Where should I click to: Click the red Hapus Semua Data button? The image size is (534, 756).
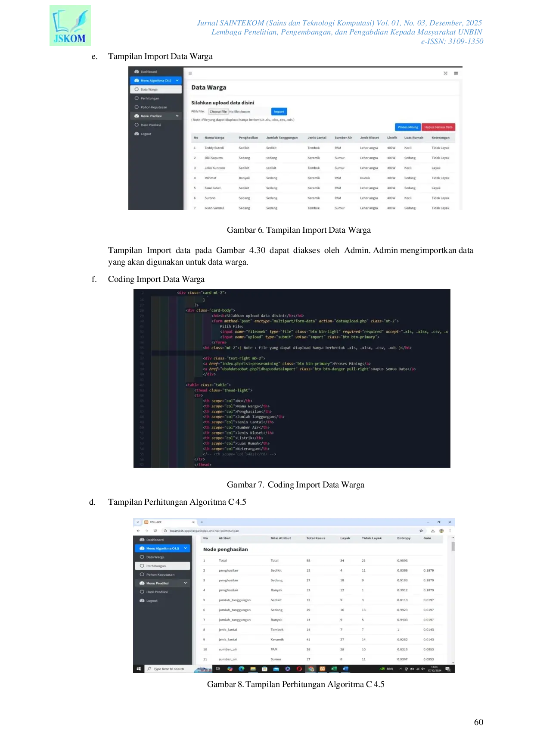[438, 127]
